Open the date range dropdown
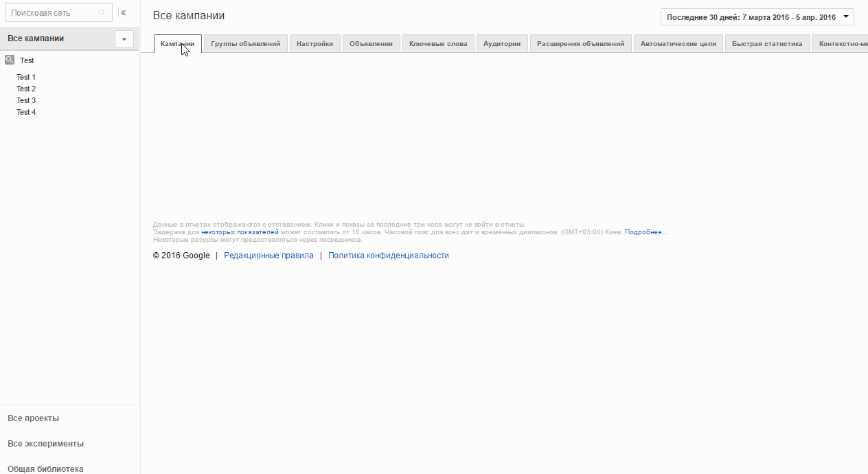 pos(757,17)
